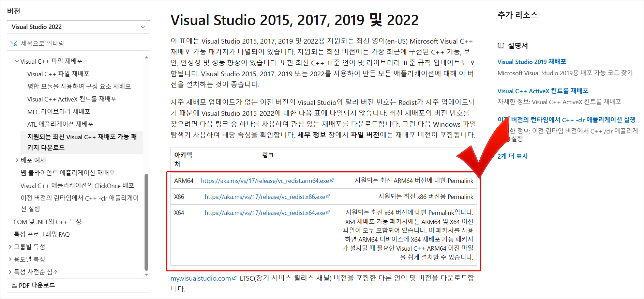This screenshot has height=299, width=644.
Task: Click the sidebar scroll up arrow
Action: (x=147, y=58)
